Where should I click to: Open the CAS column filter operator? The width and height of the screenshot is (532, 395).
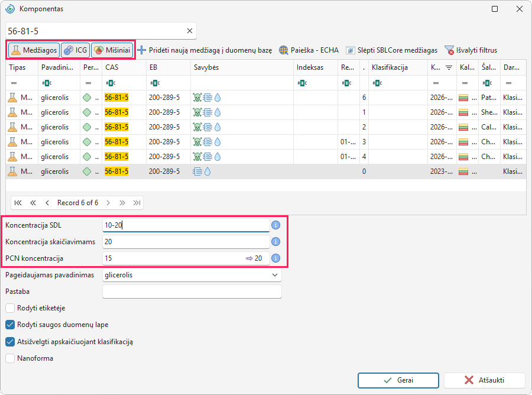coord(111,83)
